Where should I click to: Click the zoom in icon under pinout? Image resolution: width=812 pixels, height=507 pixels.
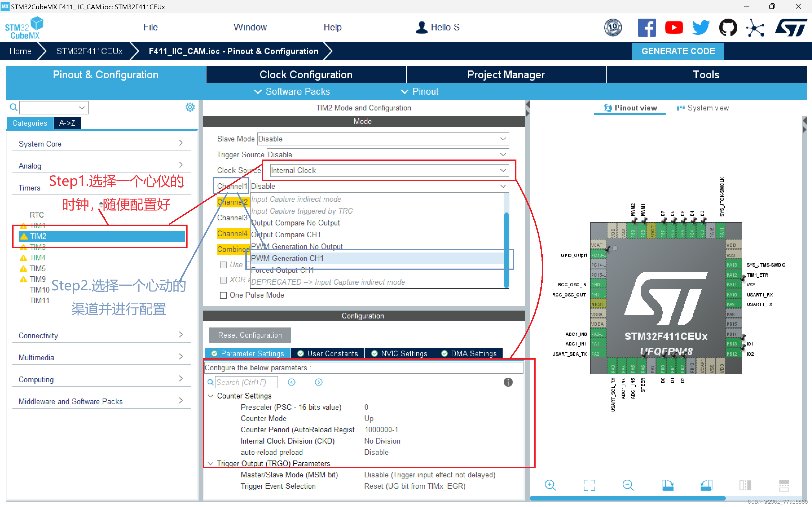tap(550, 485)
